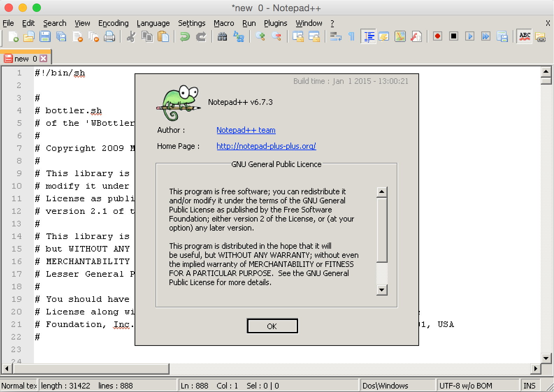
Task: Click the Zoom In magnifier icon
Action: (260, 36)
